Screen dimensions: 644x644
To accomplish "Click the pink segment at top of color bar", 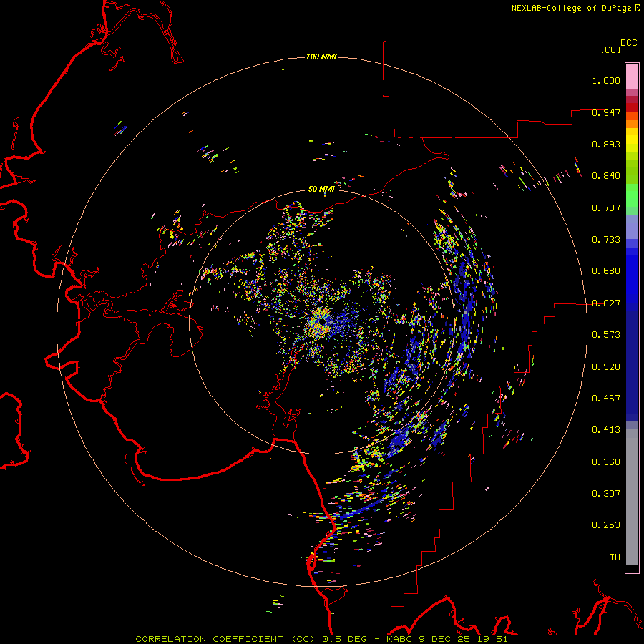I will tap(632, 76).
